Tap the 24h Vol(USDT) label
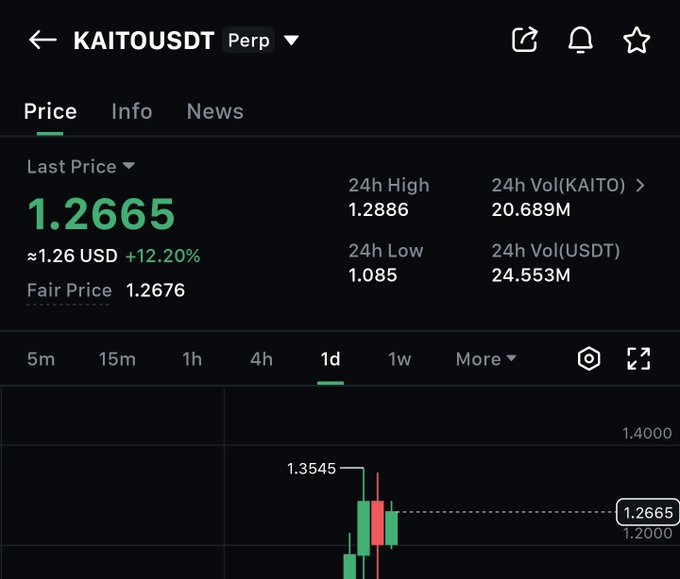 [556, 251]
